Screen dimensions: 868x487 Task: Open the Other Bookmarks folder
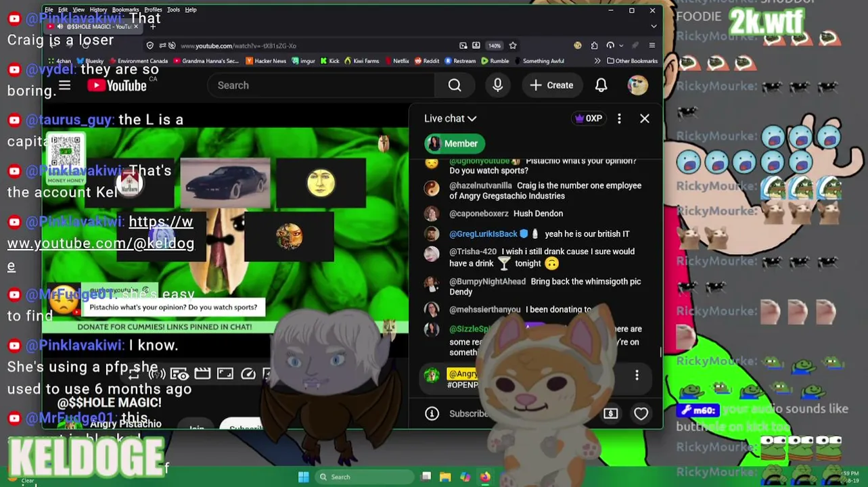(x=633, y=61)
